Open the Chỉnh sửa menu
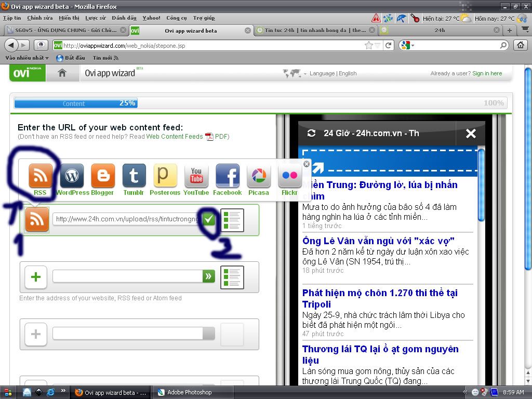The width and height of the screenshot is (532, 399). click(39, 18)
